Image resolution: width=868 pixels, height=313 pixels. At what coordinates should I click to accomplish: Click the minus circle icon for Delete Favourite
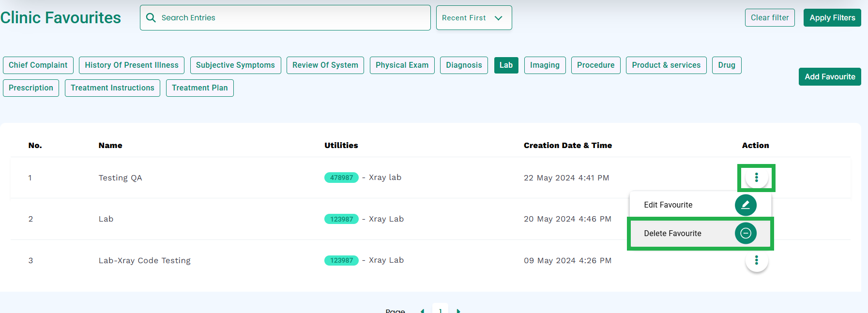click(x=746, y=233)
